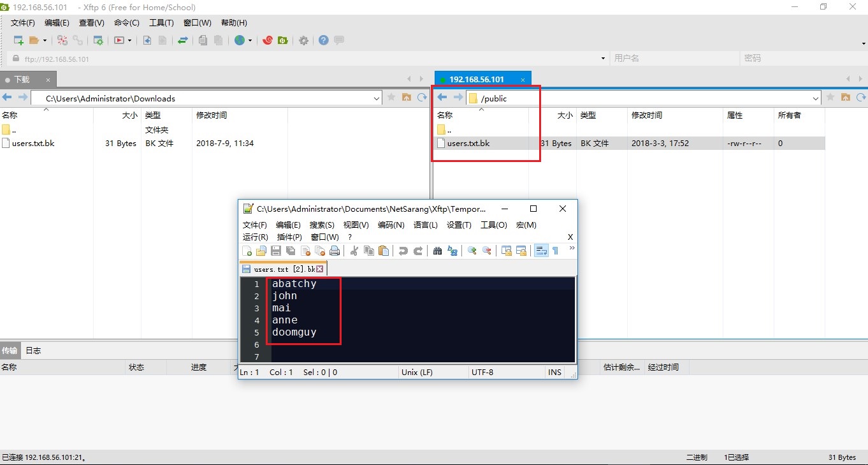Open the 帮助(H) menu in Xftp

click(x=234, y=23)
